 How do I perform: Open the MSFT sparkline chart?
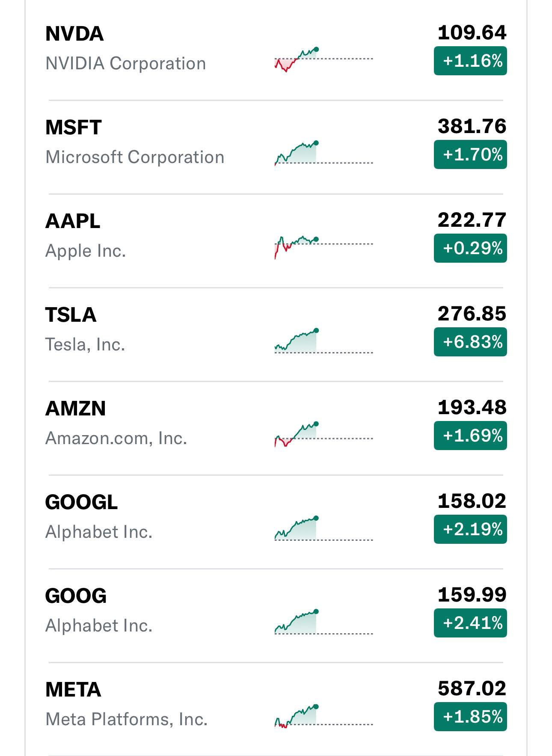(323, 153)
